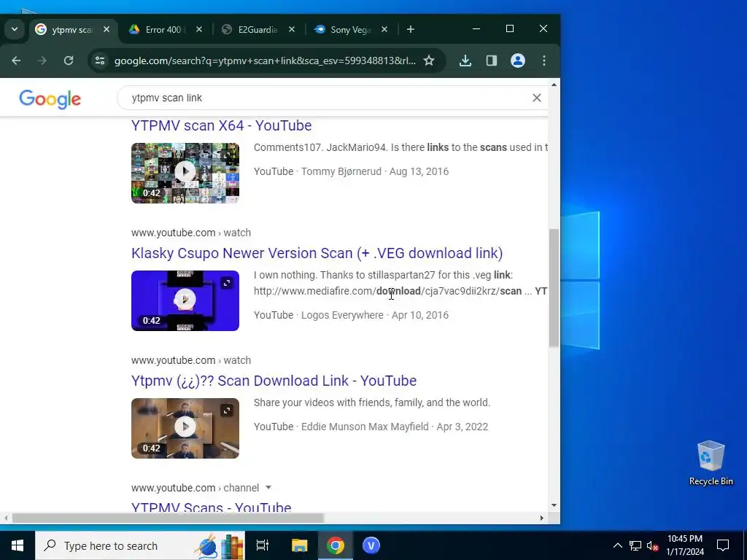This screenshot has height=560, width=747.
Task: Open the clock showing 10:45 PM
Action: coord(685,545)
